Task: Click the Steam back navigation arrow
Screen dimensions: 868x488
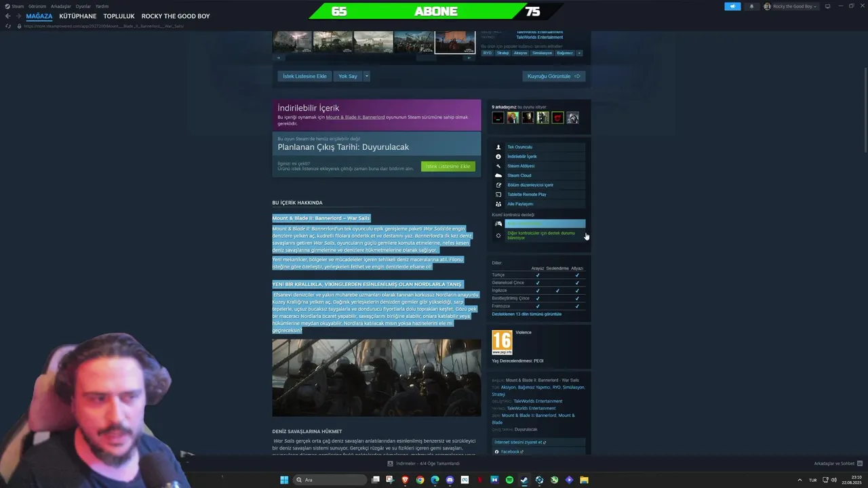Action: tap(8, 16)
